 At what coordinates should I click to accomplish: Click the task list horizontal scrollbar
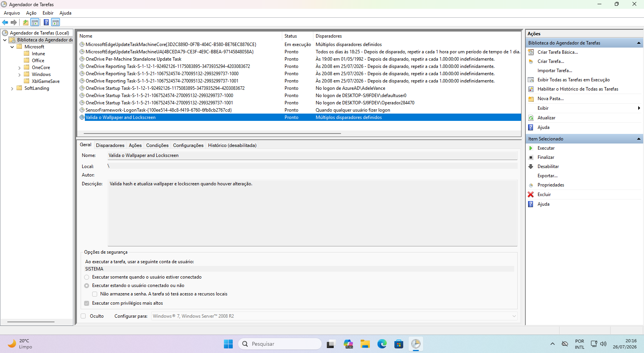212,134
